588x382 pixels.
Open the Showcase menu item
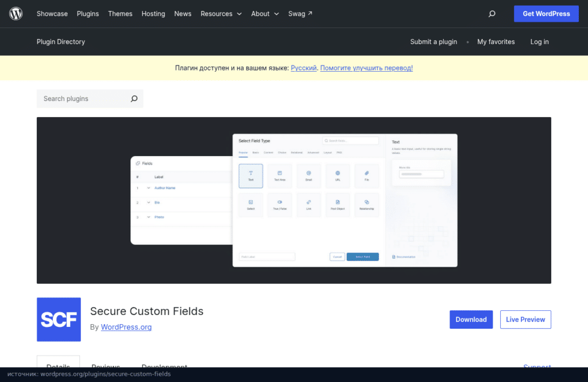point(52,14)
